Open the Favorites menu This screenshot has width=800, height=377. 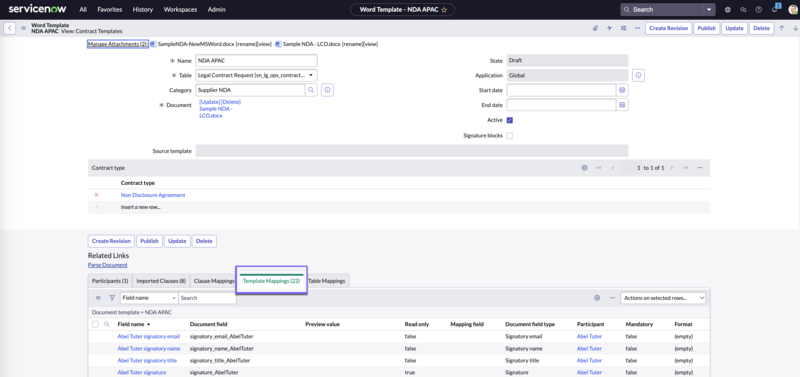tap(110, 10)
